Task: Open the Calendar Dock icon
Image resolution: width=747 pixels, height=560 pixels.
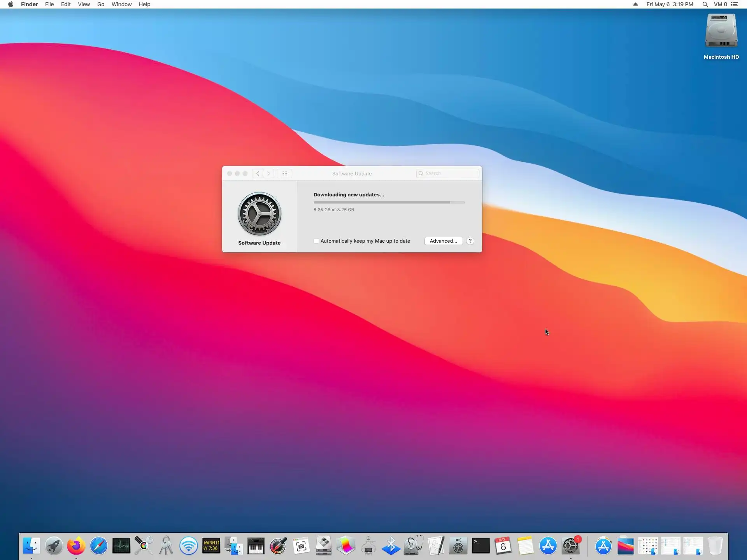Action: tap(503, 546)
